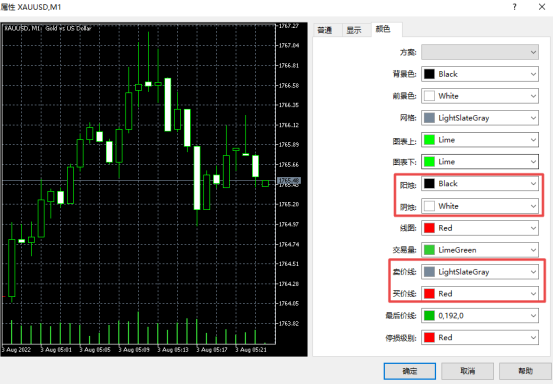
Task: Open help via the 帮助 button
Action: [x=525, y=371]
